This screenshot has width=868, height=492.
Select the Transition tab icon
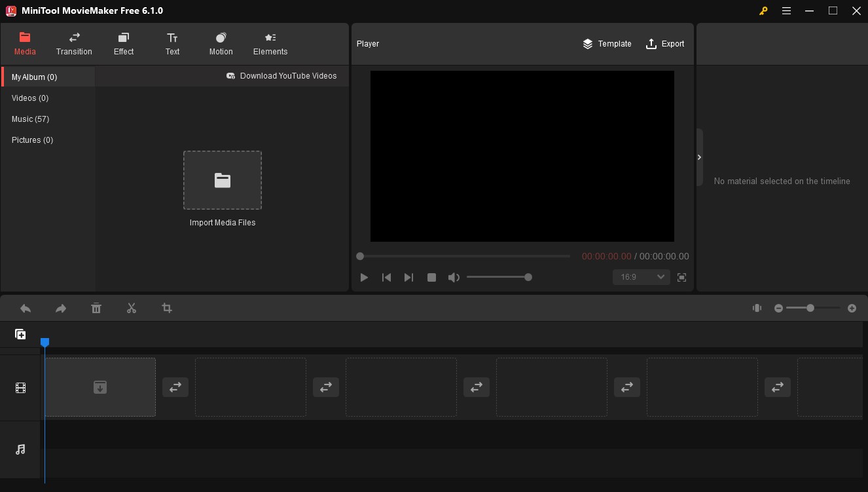click(x=74, y=38)
